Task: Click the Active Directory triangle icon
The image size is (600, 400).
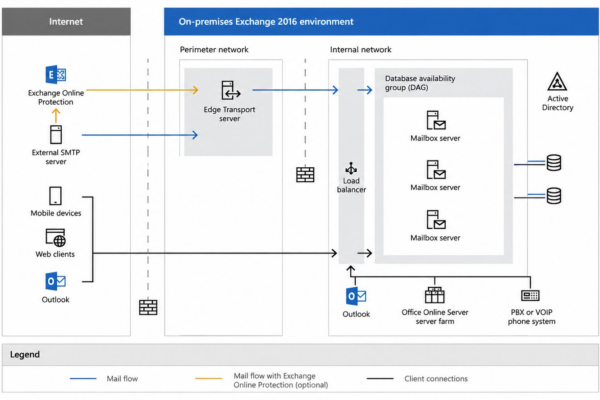Action: tap(557, 82)
